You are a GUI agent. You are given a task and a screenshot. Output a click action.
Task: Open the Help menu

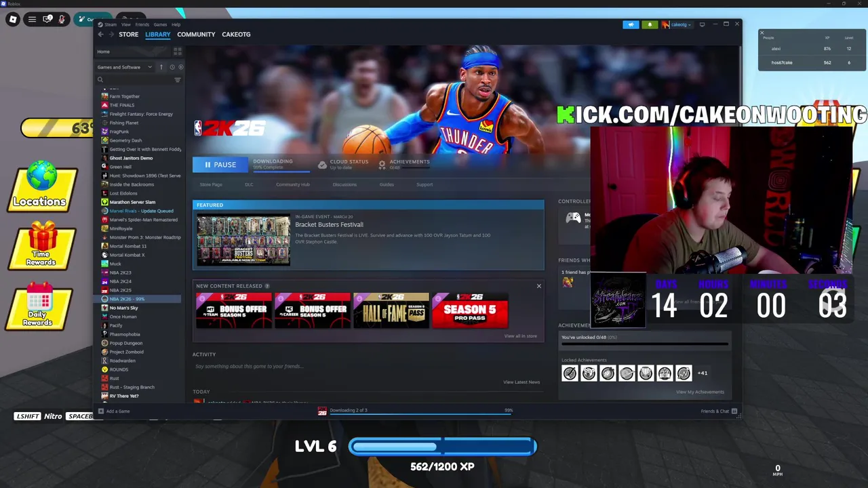[176, 24]
